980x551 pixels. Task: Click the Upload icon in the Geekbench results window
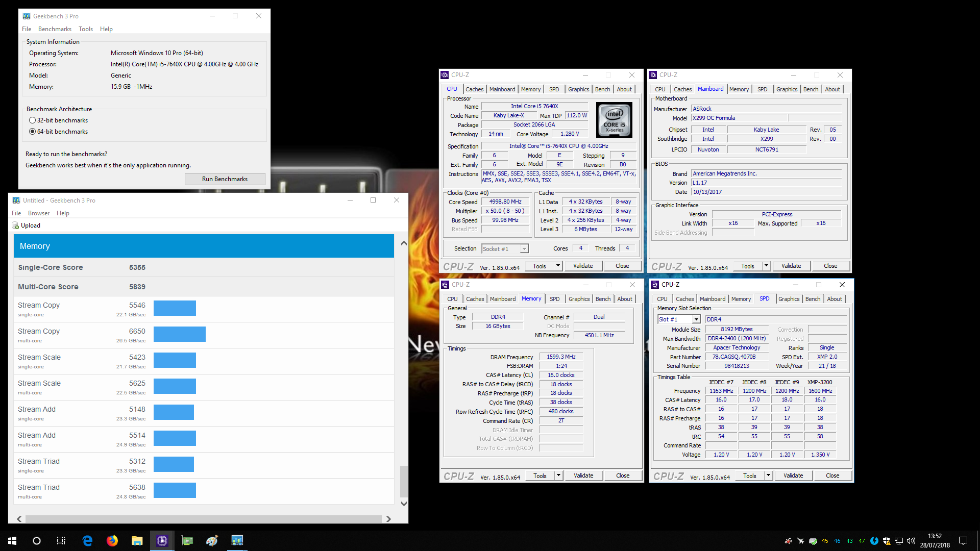pyautogui.click(x=15, y=226)
